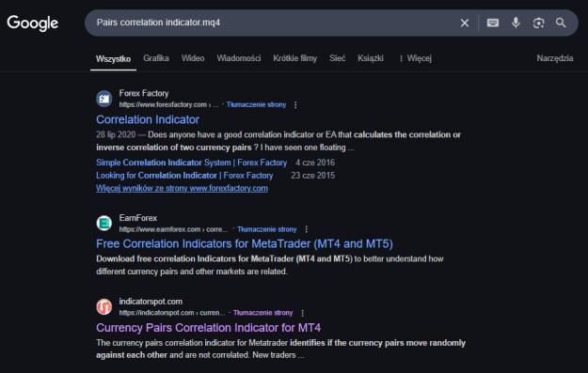
Task: Open Forex Factory result options menu
Action: (295, 105)
